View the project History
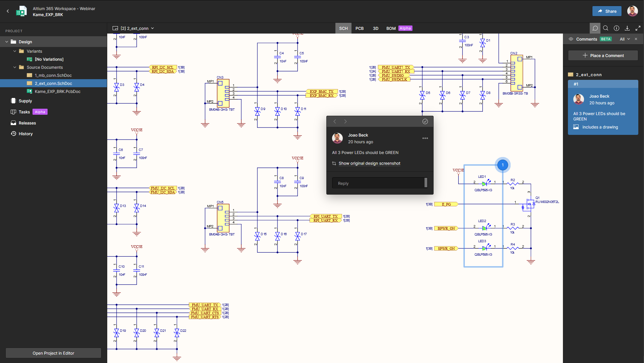 (x=25, y=134)
